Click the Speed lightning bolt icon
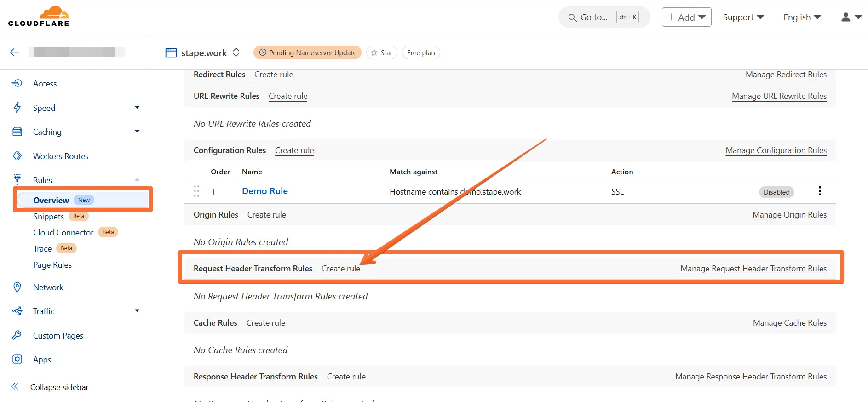Viewport: 868px width, 402px height. coord(17,108)
